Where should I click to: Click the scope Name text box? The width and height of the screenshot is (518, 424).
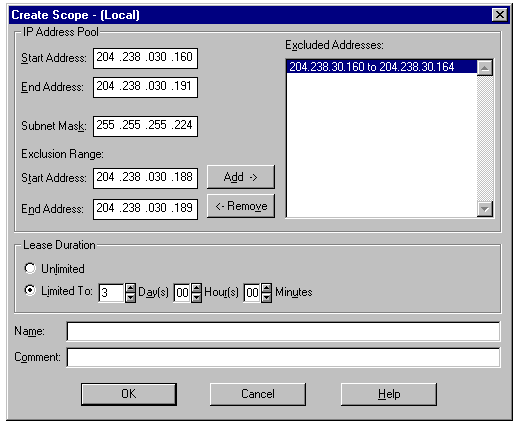point(283,331)
